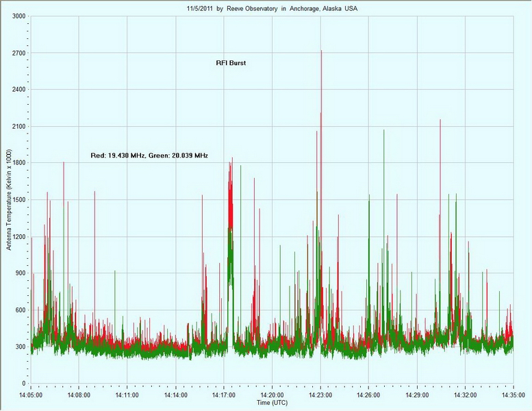Click the 14:26:00 time tick label

click(x=369, y=395)
